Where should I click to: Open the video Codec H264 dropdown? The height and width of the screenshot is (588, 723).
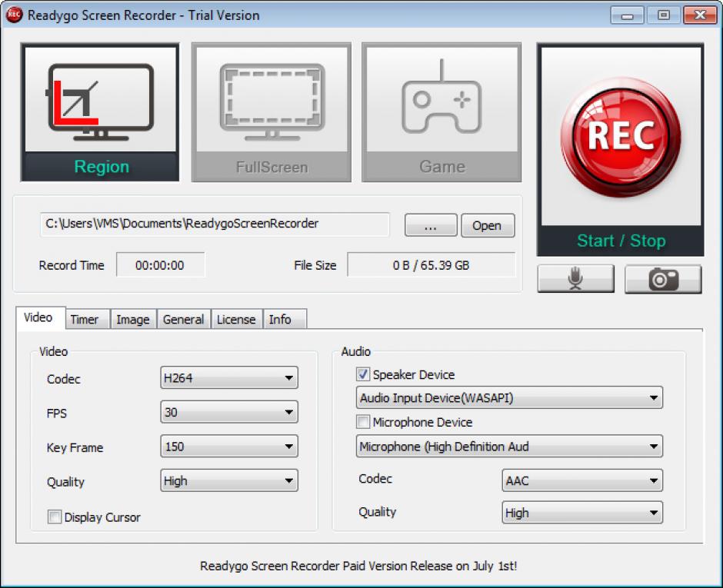(x=229, y=378)
